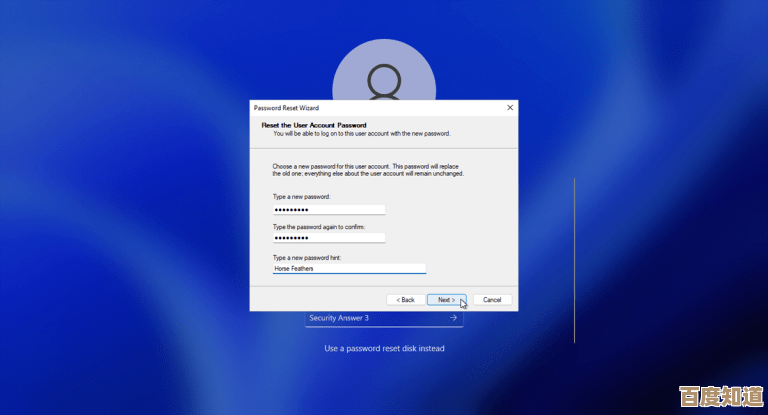Click the 'Type the password again to confirm' label
The width and height of the screenshot is (768, 415).
click(319, 227)
